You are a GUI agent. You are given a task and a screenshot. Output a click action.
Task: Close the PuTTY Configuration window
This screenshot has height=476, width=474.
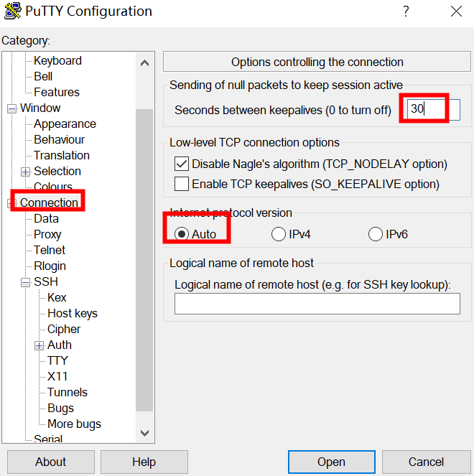(456, 11)
